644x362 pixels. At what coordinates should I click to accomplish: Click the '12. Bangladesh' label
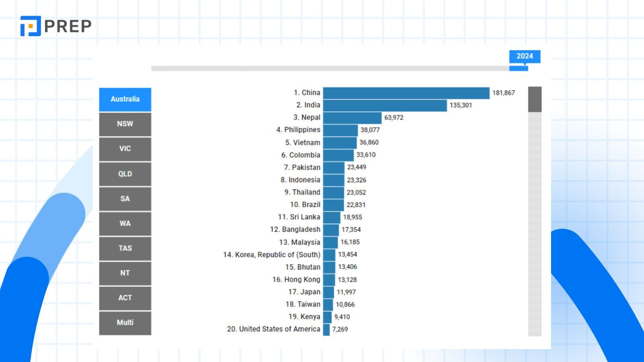[x=295, y=230]
